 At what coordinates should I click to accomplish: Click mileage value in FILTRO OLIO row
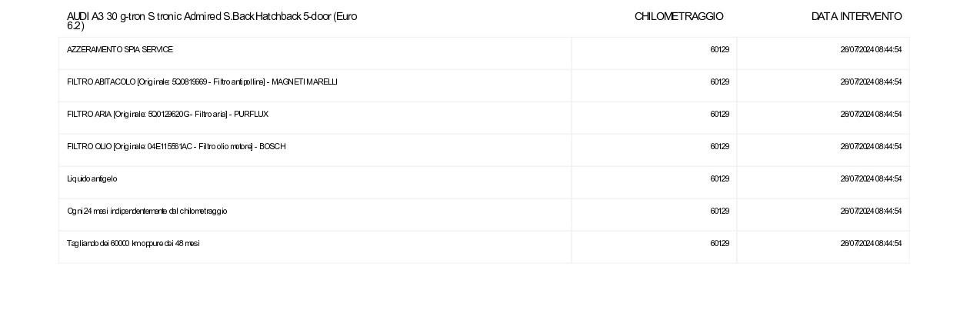pos(719,146)
